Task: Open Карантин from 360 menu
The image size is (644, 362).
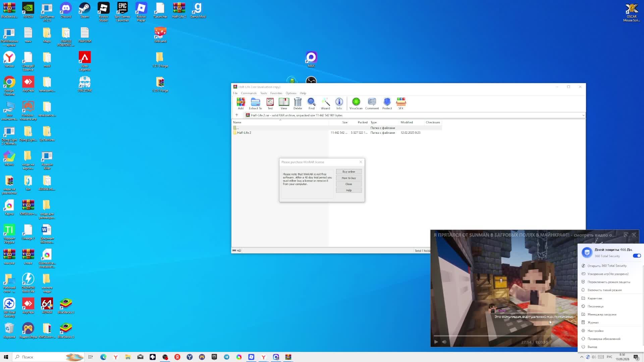Action: coord(595,298)
